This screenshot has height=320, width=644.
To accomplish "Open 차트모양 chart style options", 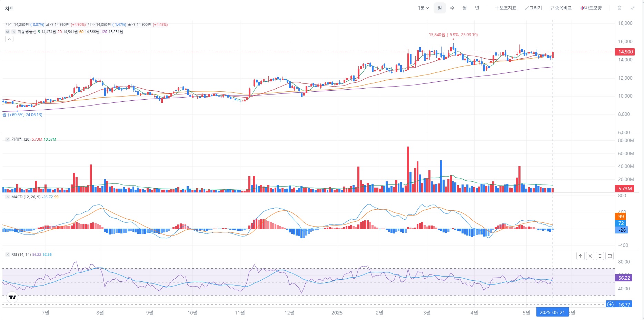I will click(591, 8).
